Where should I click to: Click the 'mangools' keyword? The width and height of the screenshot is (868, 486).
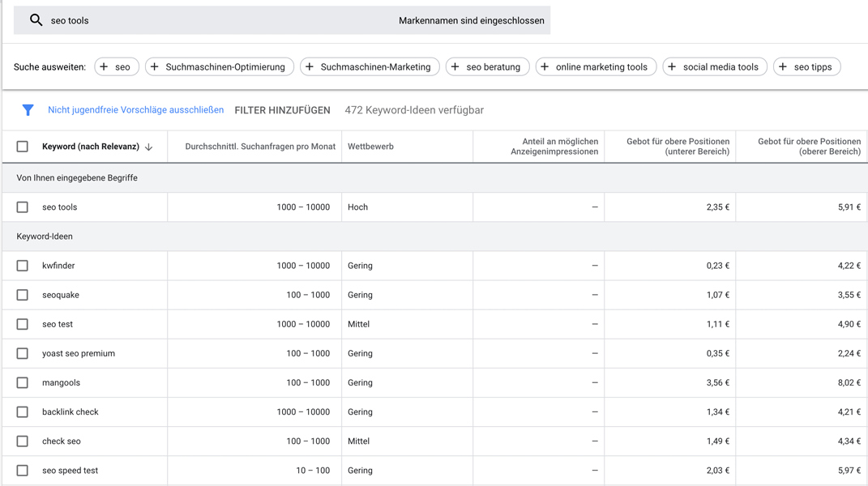click(x=61, y=383)
